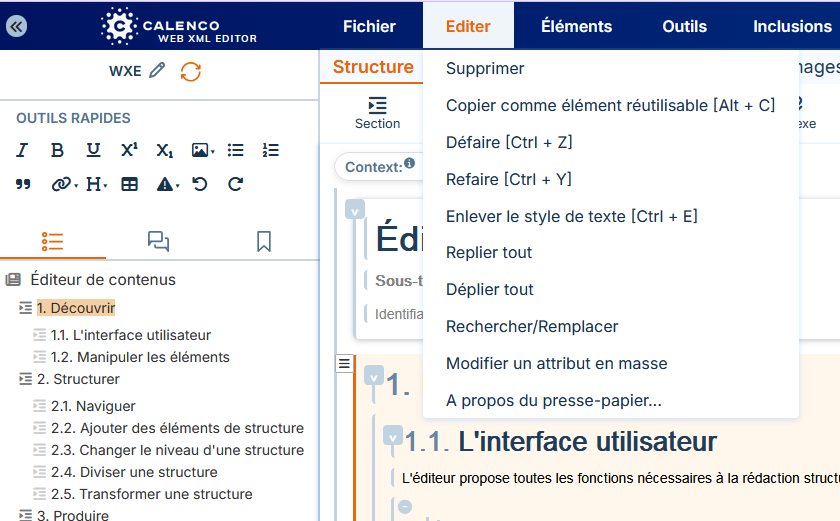Screen dimensions: 840x521
Task: Open the Fichier menu
Action: point(369,26)
